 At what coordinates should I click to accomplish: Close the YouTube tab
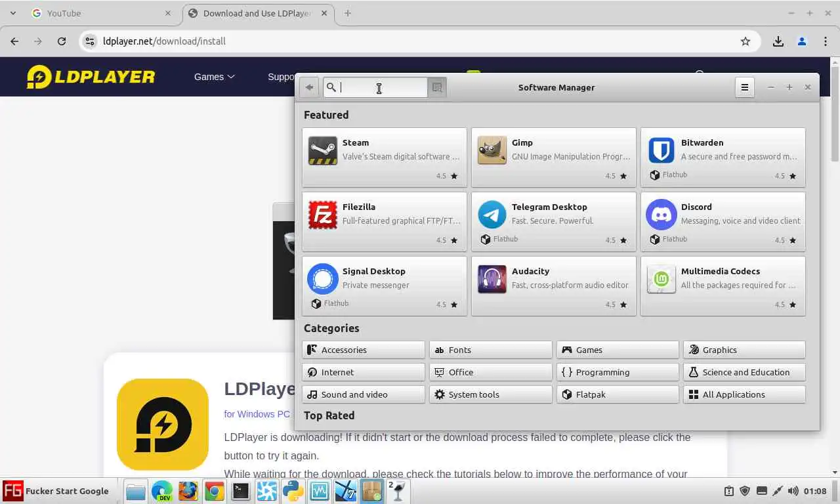click(x=168, y=13)
